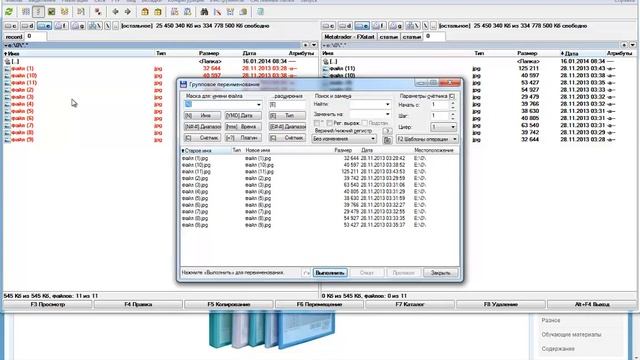Select drive f button in left panel
This screenshot has width=640, height=360.
tap(61, 26)
